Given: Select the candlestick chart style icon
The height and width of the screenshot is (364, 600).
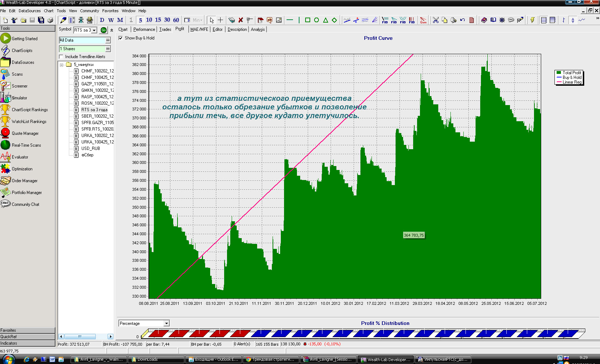Looking at the screenshot, I should point(573,20).
